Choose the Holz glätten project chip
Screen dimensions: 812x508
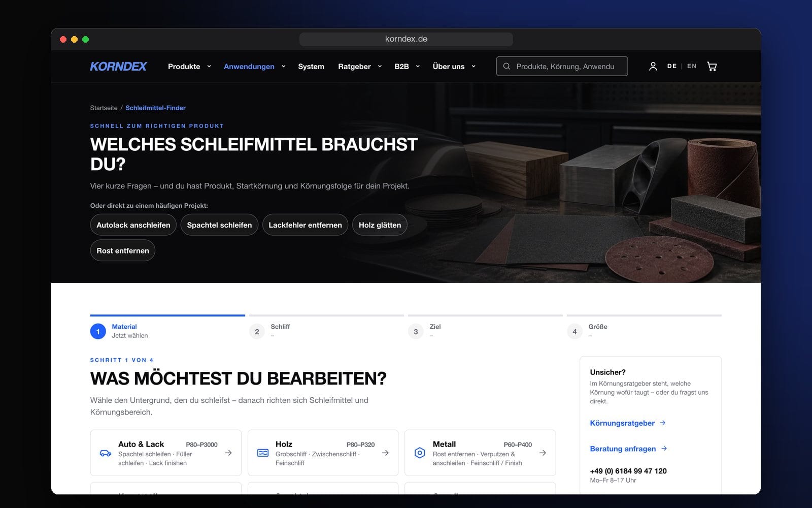coord(380,225)
